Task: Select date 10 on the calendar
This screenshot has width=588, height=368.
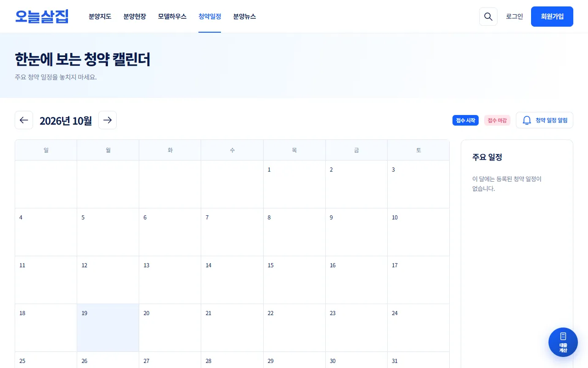Action: (x=418, y=232)
